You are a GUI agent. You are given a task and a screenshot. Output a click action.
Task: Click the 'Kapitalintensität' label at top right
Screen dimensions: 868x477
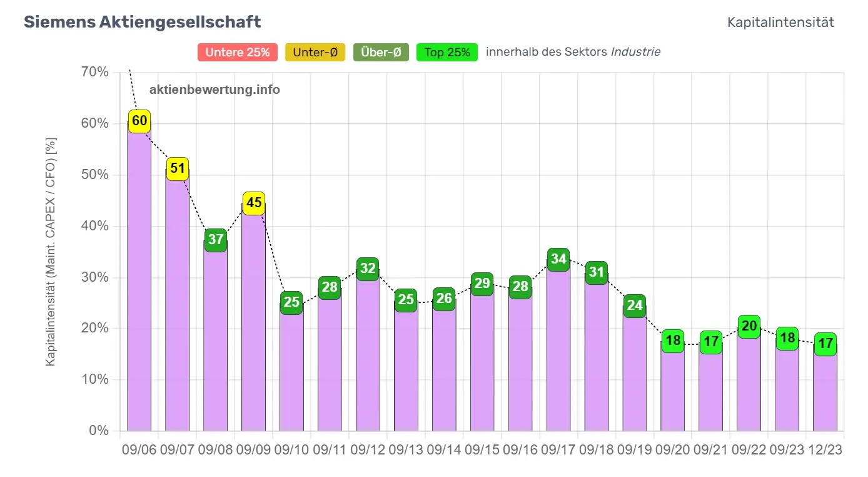tap(780, 22)
